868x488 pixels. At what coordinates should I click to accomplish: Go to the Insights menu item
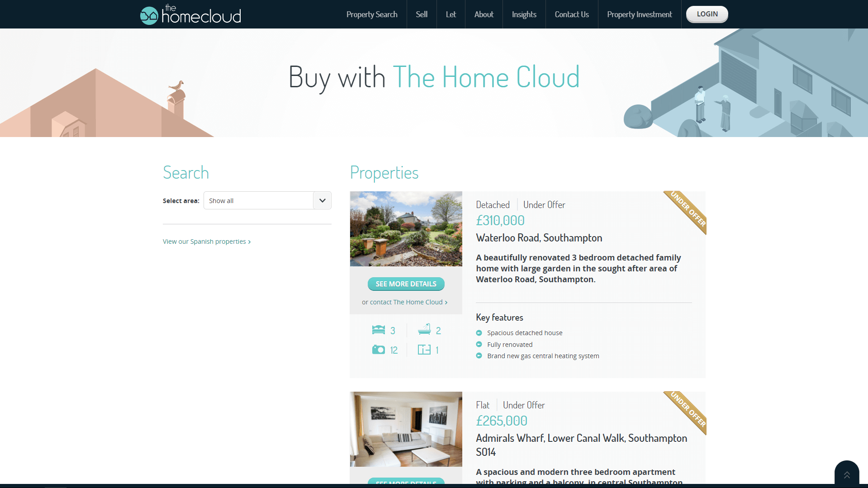click(x=524, y=14)
